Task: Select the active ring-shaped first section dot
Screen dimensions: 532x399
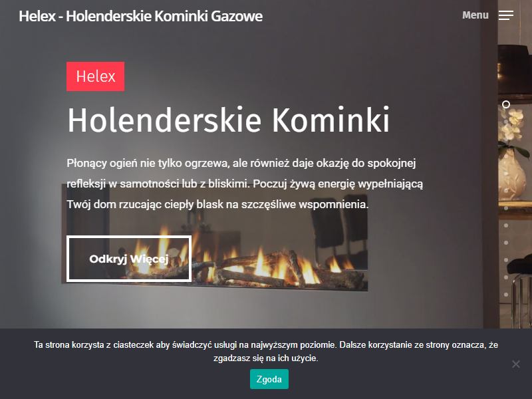Action: click(506, 104)
